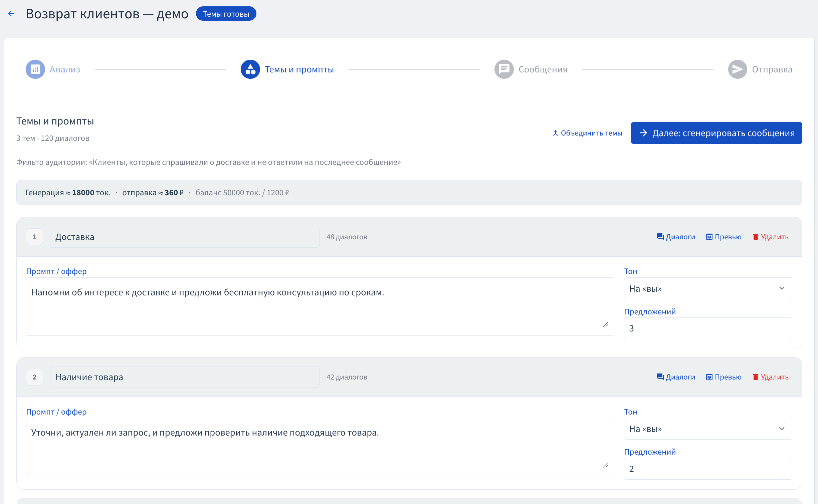Click the Сообщения step icon
The image size is (818, 504).
[x=504, y=69]
